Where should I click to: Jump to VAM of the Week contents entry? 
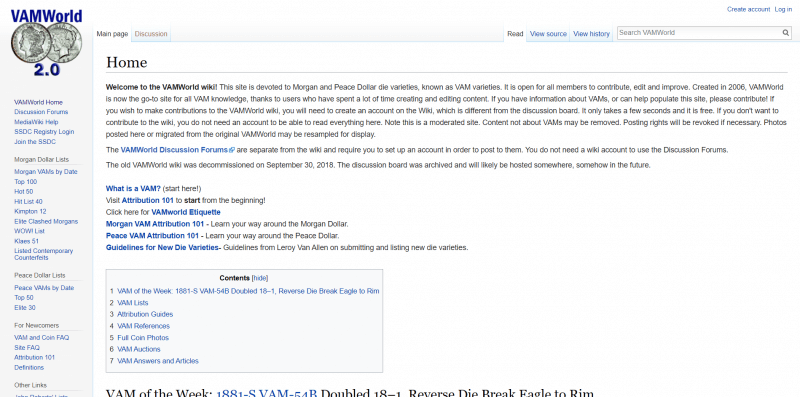[x=248, y=291]
